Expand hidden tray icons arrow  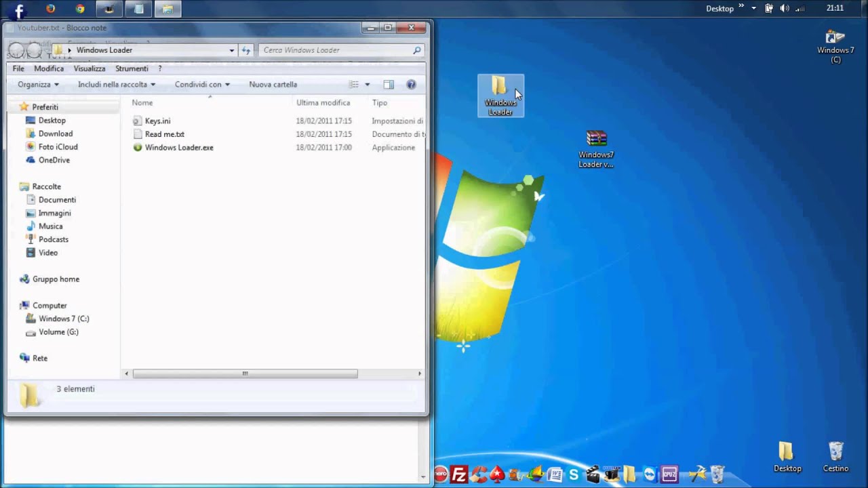point(753,8)
